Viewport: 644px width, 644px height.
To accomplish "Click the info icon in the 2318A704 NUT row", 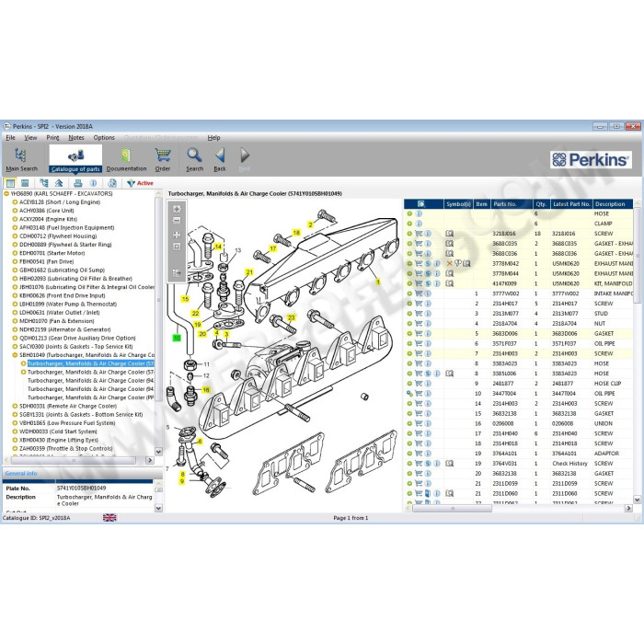I will [x=428, y=323].
